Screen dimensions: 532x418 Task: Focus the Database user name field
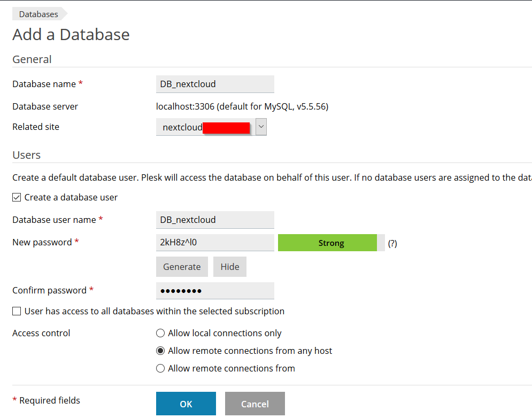tap(215, 220)
